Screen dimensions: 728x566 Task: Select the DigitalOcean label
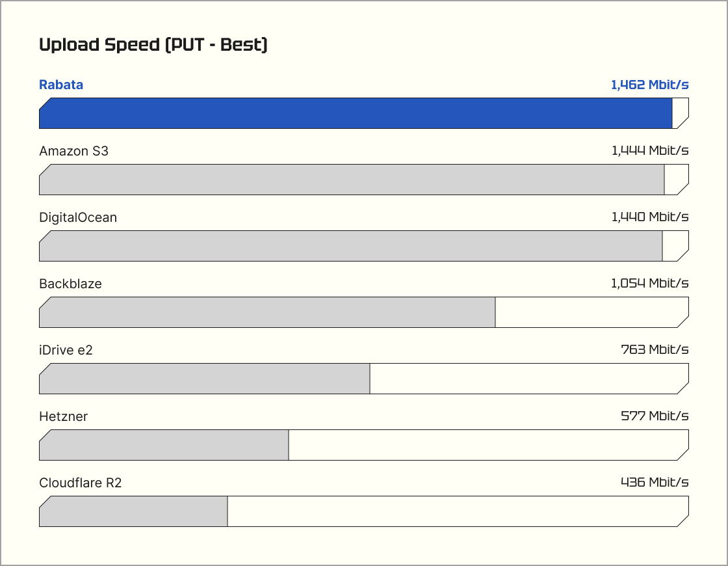click(78, 217)
